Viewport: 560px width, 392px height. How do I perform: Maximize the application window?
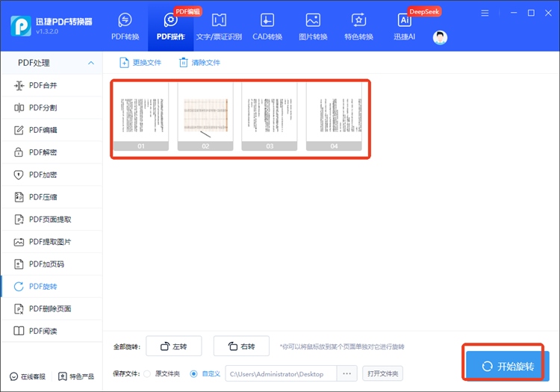tap(531, 13)
